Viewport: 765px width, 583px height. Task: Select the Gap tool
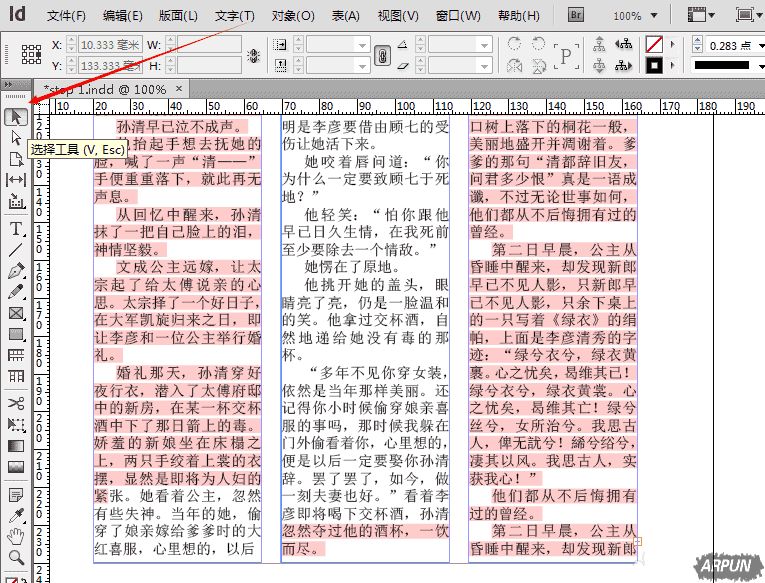[x=16, y=180]
